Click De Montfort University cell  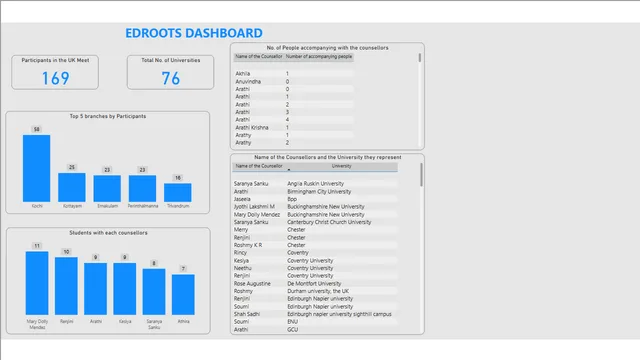click(x=314, y=283)
